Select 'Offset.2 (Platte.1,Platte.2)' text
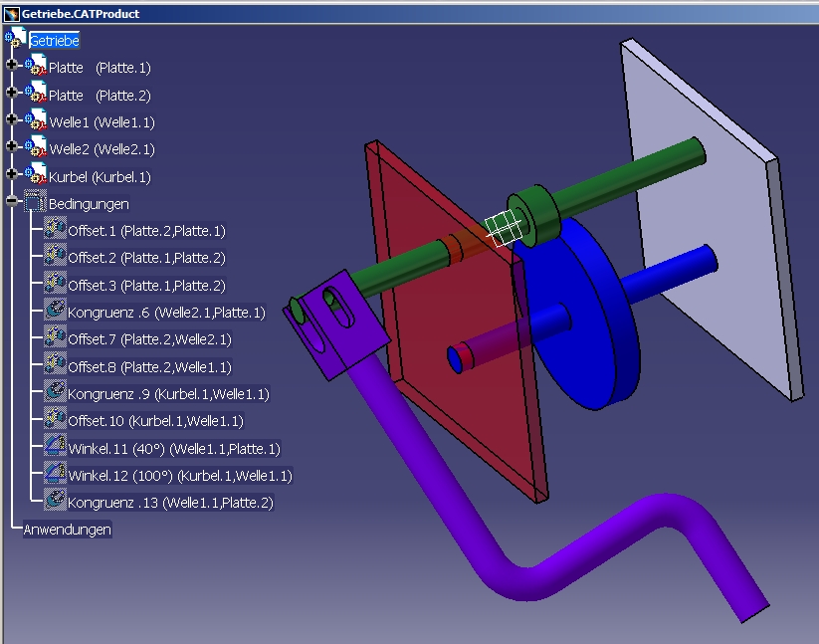The height and width of the screenshot is (644, 819). coord(146,258)
